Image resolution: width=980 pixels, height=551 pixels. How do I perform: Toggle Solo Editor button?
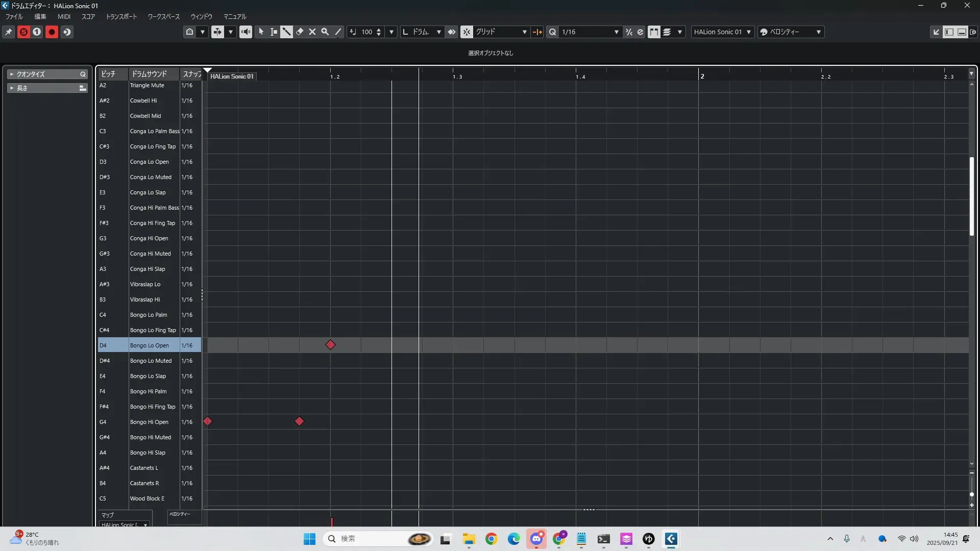(23, 32)
